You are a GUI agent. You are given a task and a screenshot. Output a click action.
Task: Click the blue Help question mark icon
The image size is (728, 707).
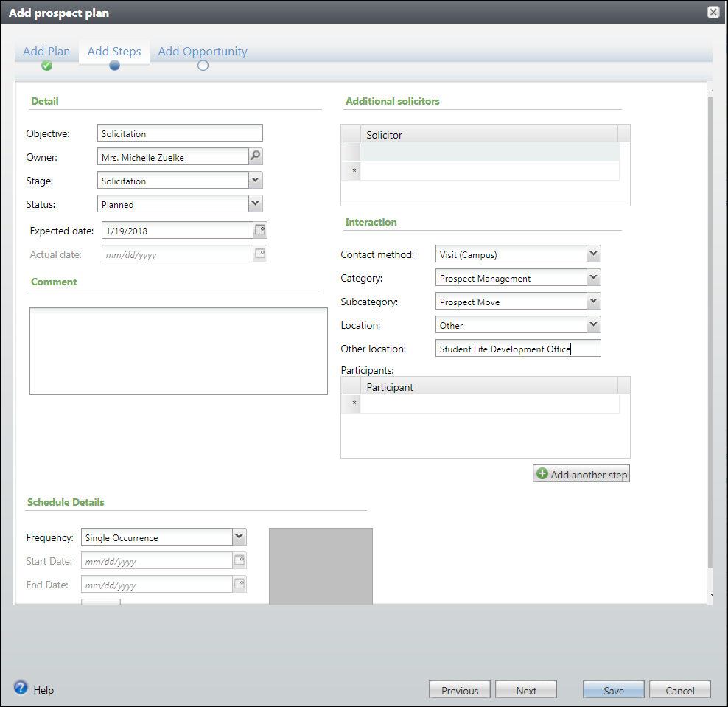tap(21, 688)
